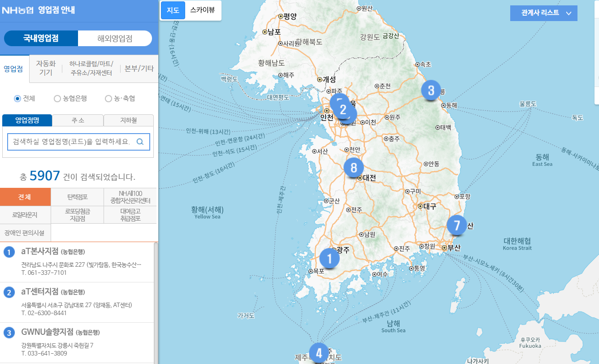
Task: Open the aT본사지점 branch entry
Action: pos(40,251)
